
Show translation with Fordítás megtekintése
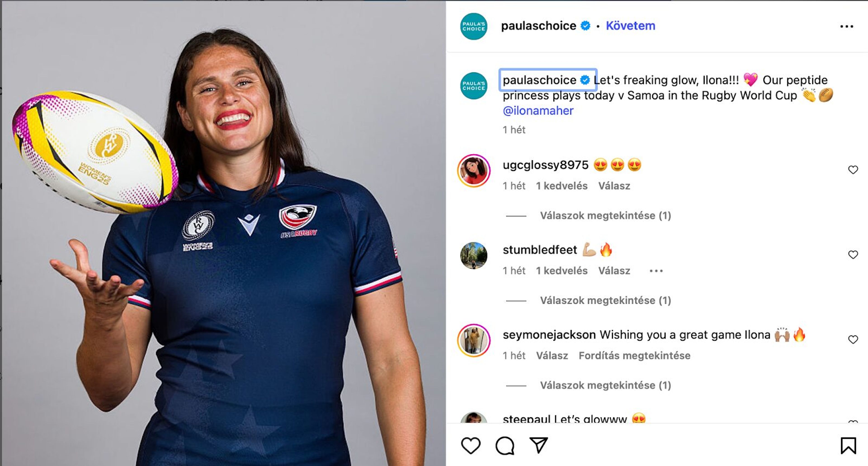coord(634,355)
